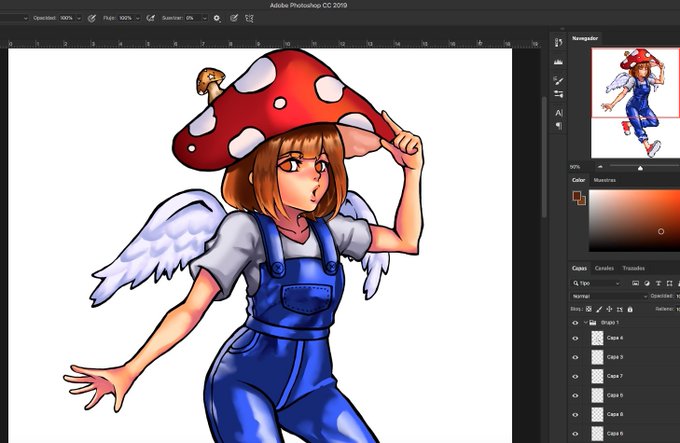The image size is (680, 443).
Task: Select layer Capa 4 name
Action: [x=615, y=338]
